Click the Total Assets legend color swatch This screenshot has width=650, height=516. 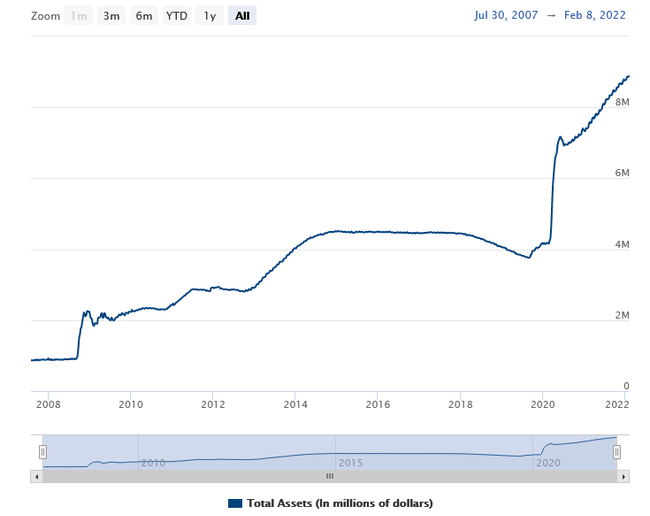click(236, 503)
